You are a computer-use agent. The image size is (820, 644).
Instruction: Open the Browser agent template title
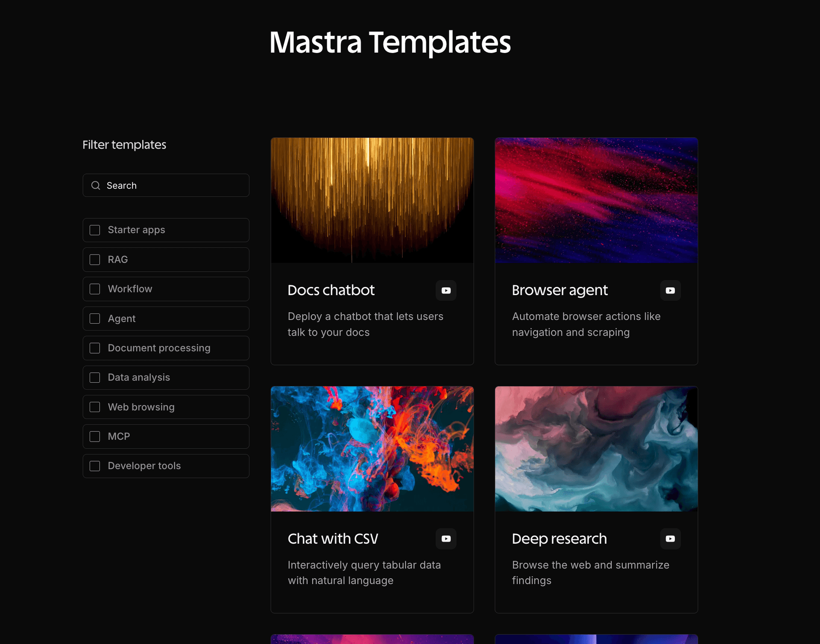click(559, 290)
